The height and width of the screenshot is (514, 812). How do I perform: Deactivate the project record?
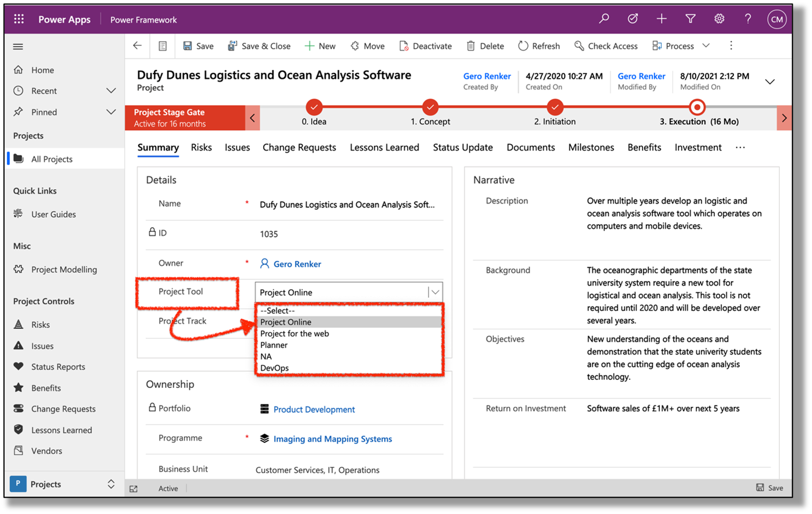(425, 46)
